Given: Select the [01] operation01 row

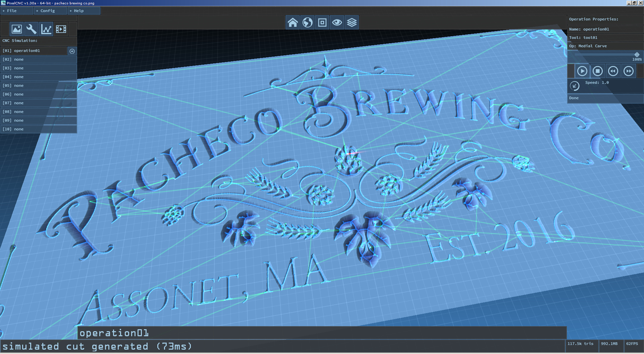Looking at the screenshot, I should 34,51.
